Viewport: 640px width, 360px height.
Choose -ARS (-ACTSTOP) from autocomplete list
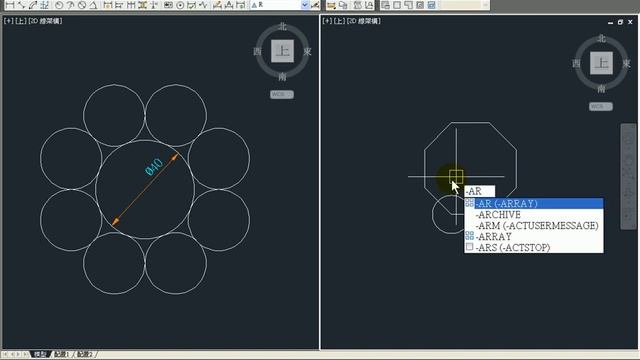click(534, 247)
